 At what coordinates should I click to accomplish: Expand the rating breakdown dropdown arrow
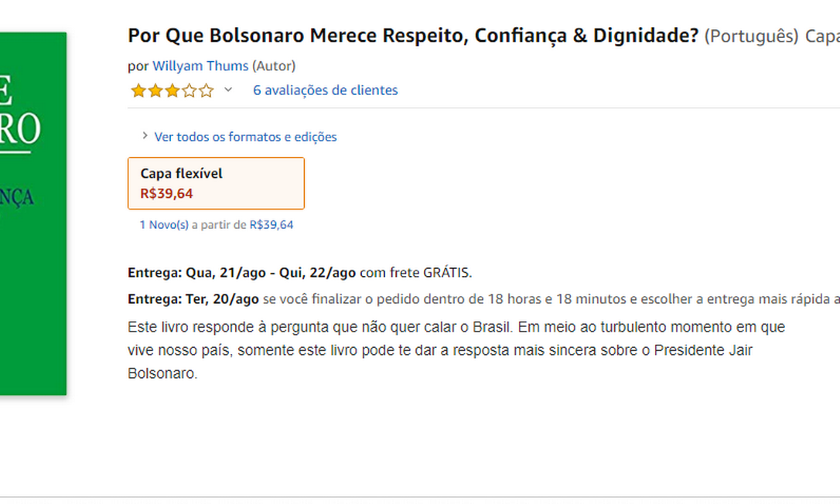228,90
